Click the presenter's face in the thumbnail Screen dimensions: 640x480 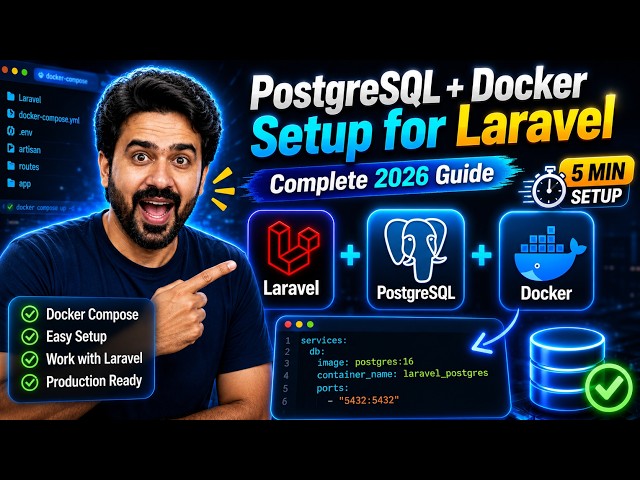pos(157,178)
